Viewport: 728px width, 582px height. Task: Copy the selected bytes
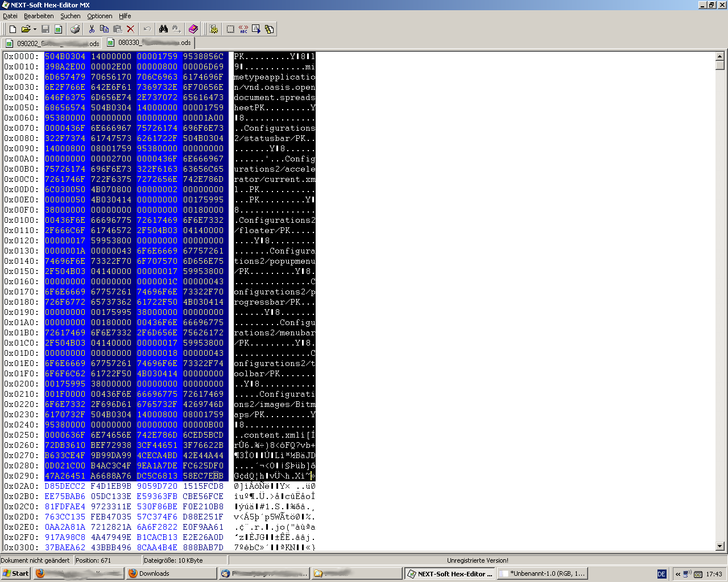pyautogui.click(x=105, y=29)
